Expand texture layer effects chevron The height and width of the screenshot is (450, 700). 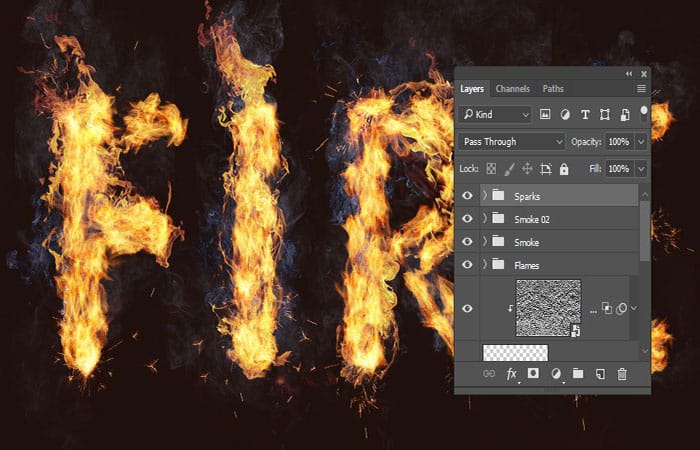634,308
